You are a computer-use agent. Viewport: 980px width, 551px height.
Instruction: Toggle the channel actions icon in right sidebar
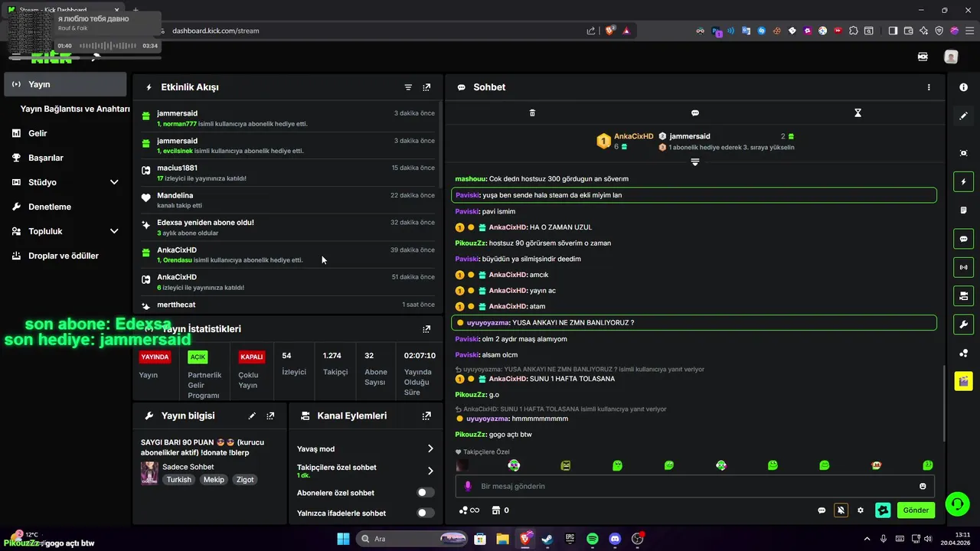(963, 295)
